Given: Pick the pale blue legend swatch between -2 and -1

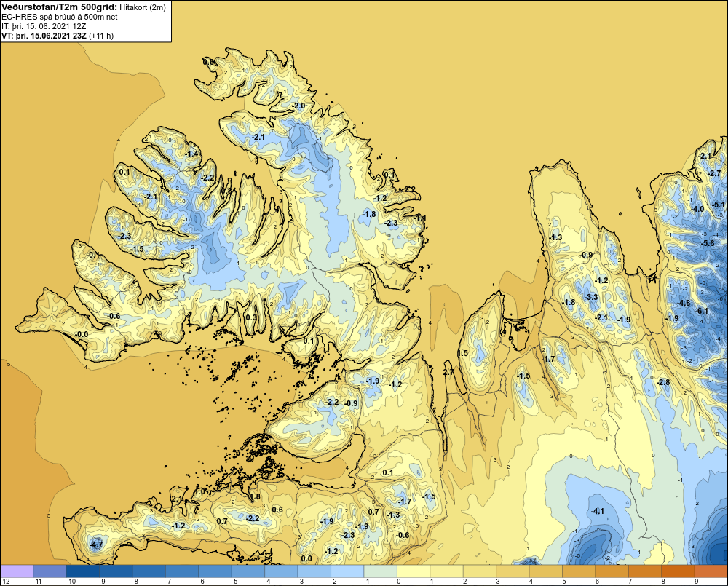Looking at the screenshot, I should 347,571.
